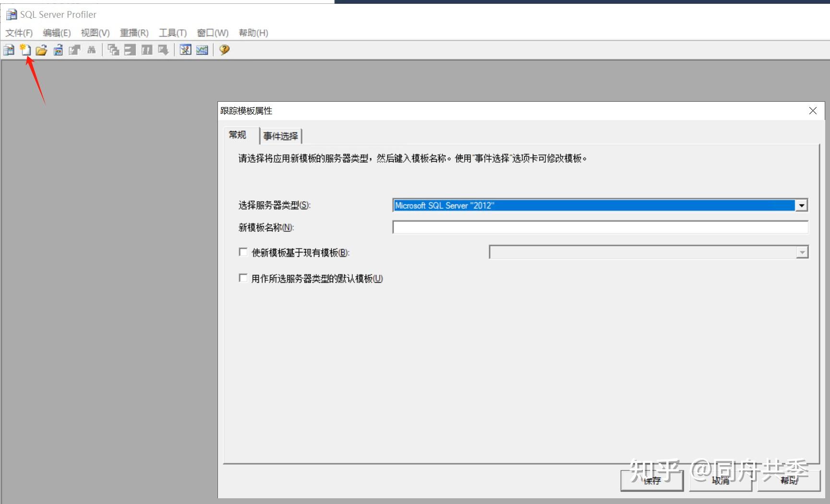Open a new trace from the toolbar
The width and height of the screenshot is (830, 504).
click(x=9, y=50)
